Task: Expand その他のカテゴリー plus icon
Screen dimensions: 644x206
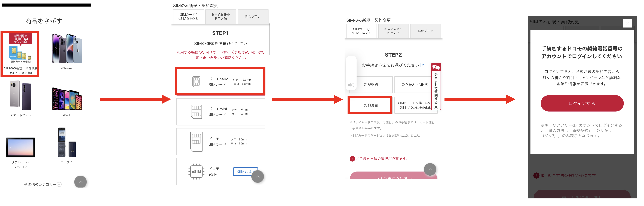Action: click(x=59, y=185)
